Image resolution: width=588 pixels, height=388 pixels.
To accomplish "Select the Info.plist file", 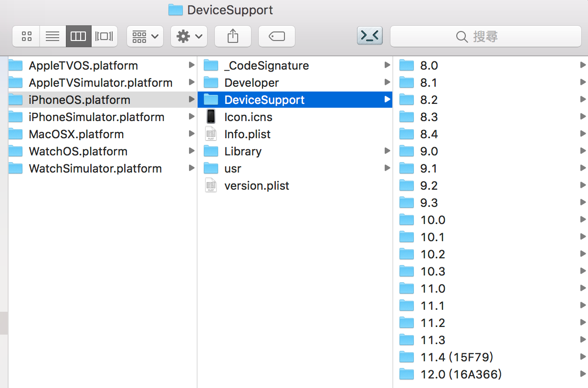I will (x=247, y=134).
